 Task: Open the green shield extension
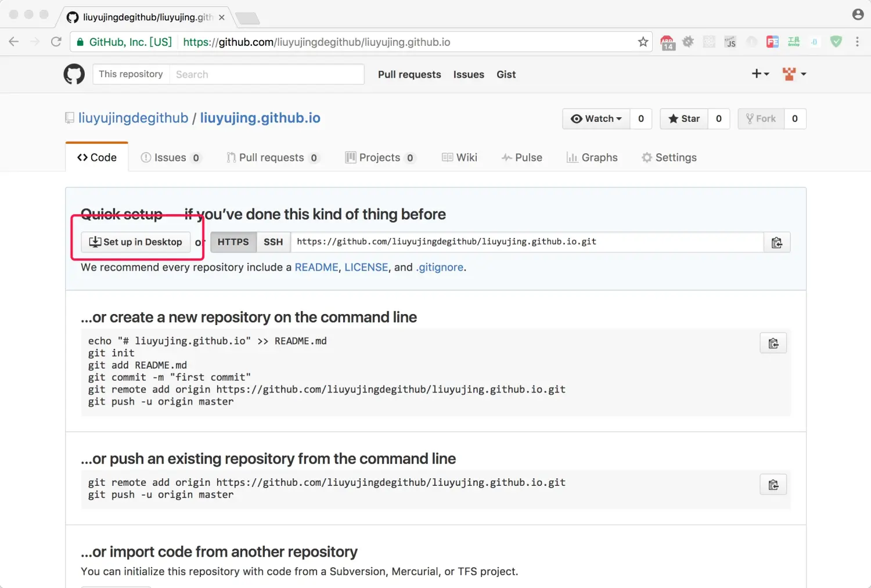click(x=836, y=42)
